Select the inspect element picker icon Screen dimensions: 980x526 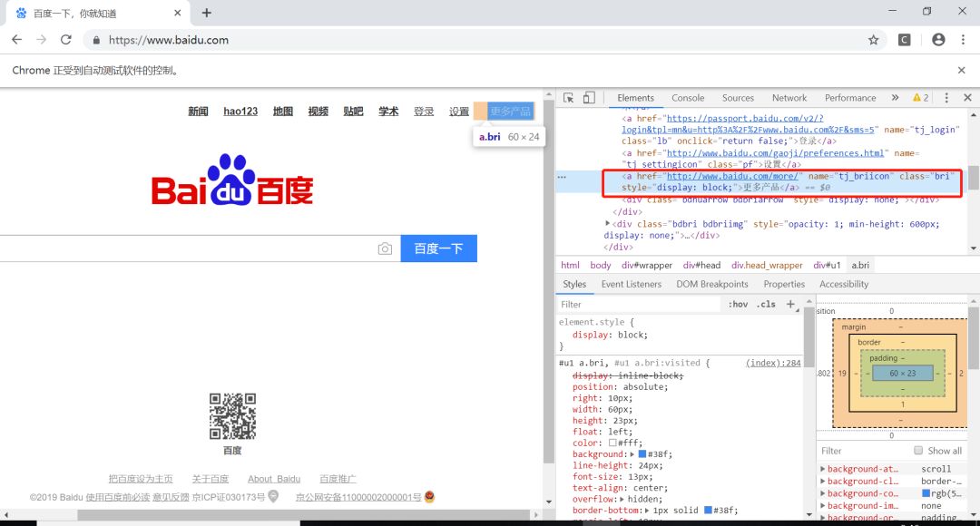tap(568, 98)
